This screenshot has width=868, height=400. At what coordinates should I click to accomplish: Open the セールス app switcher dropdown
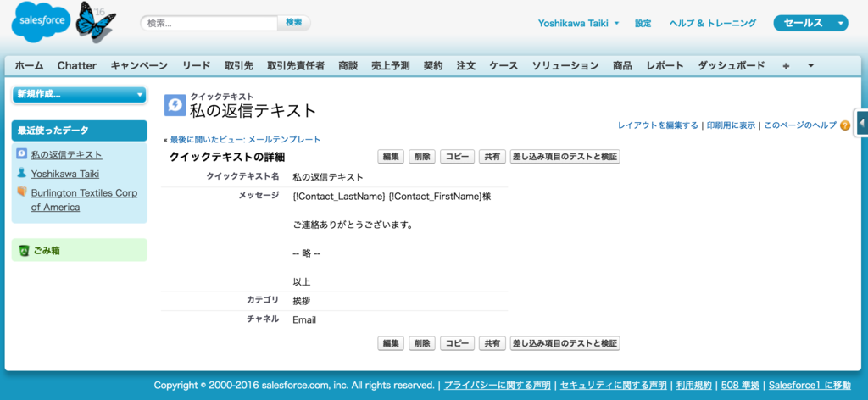coord(810,23)
